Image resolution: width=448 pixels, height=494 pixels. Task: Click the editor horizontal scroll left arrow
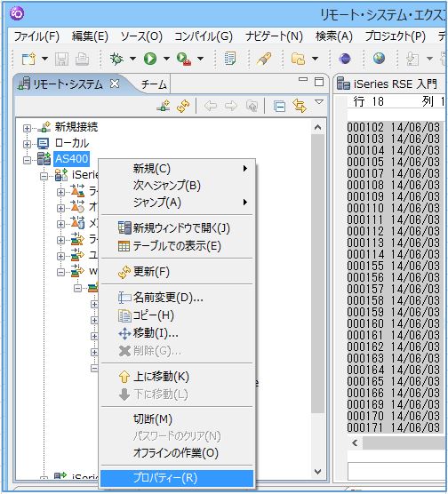(x=355, y=443)
